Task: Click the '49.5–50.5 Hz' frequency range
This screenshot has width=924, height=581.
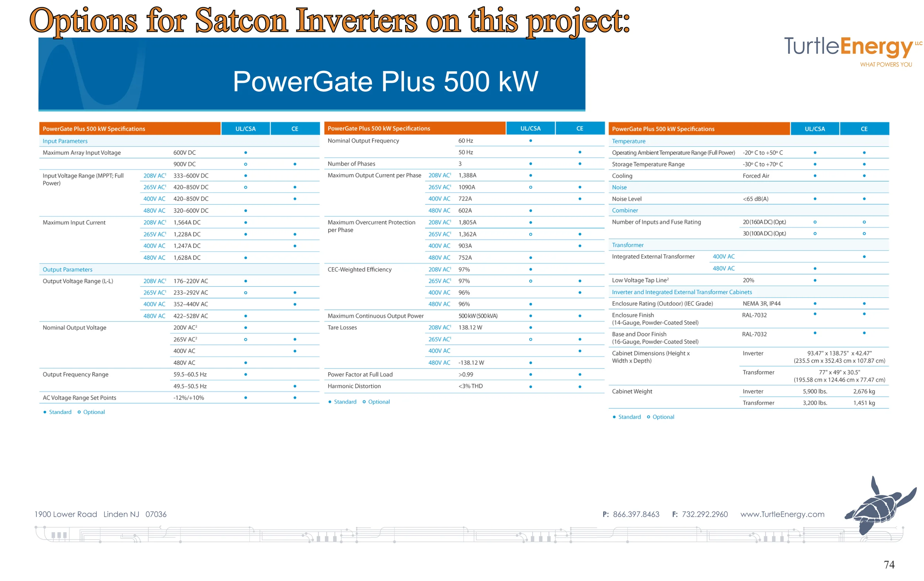Action: (x=190, y=387)
